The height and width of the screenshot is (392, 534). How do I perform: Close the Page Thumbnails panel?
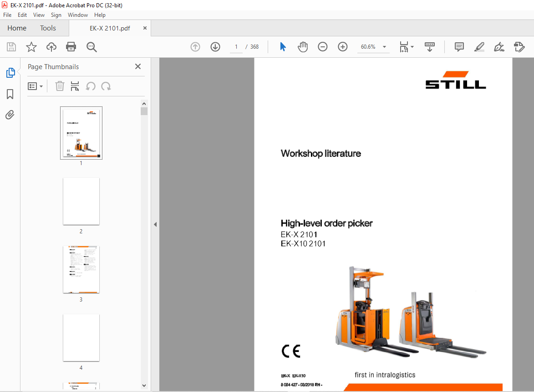[x=138, y=66]
